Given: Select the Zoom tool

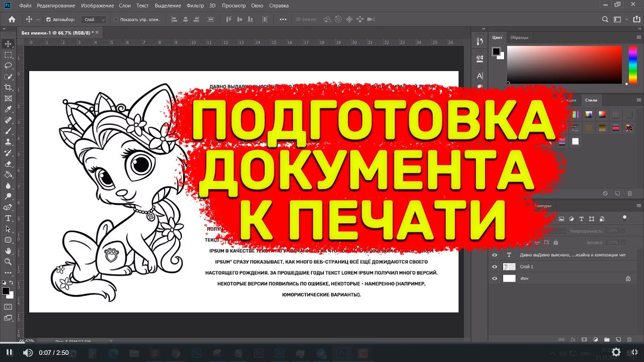Looking at the screenshot, I should [8, 261].
